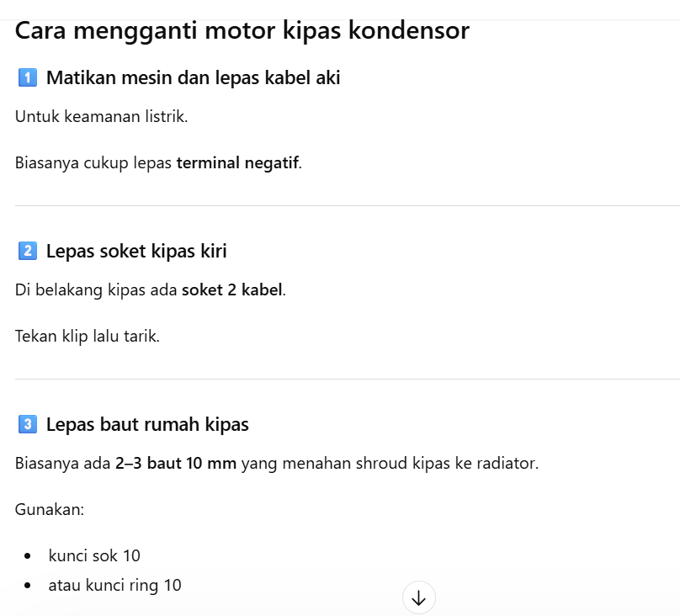Click the bold text 'terminal negatif'

(x=237, y=162)
